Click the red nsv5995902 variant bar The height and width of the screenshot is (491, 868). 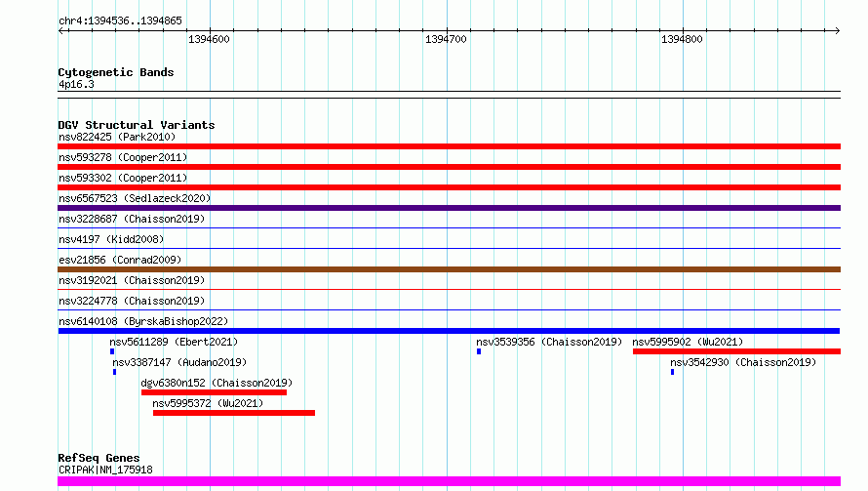tap(736, 351)
